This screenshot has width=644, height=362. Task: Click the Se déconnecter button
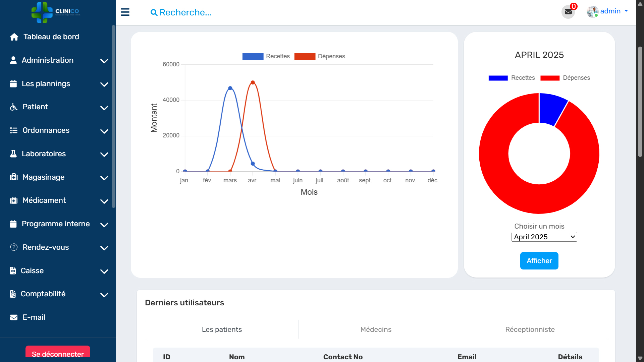tap(58, 353)
